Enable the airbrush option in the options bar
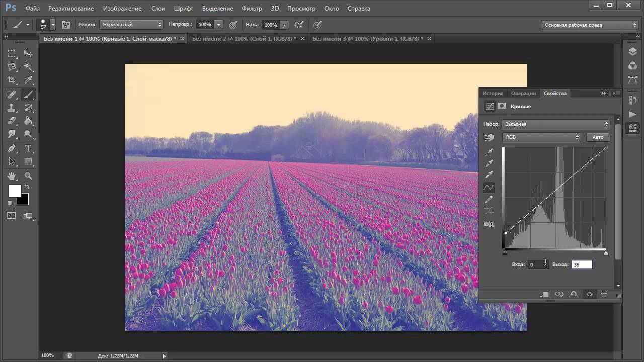 pos(299,25)
